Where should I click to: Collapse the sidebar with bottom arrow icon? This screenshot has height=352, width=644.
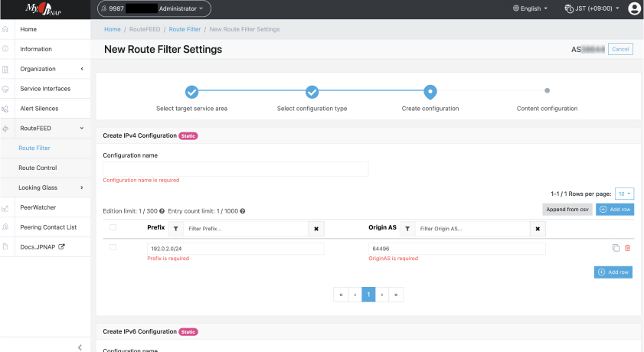80,347
